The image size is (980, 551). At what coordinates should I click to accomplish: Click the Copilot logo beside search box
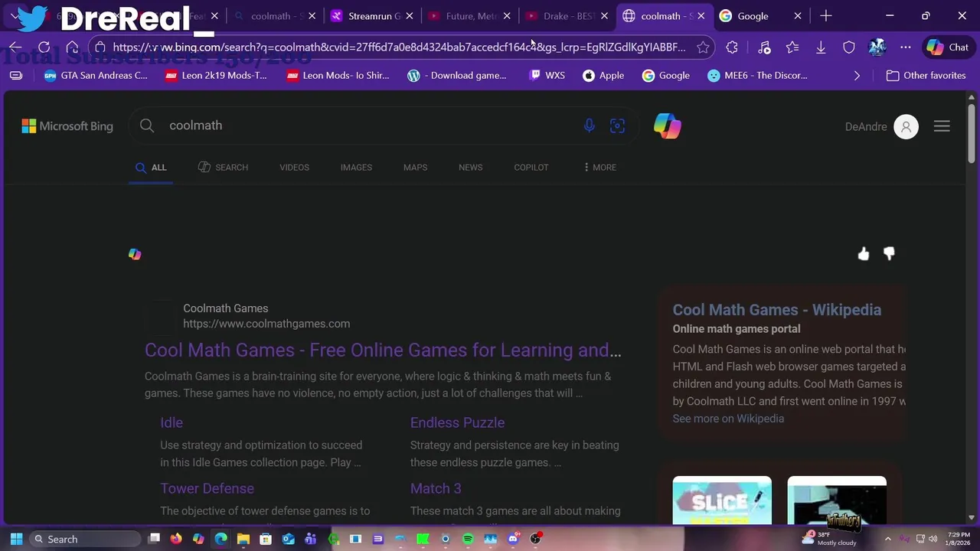[x=668, y=126]
